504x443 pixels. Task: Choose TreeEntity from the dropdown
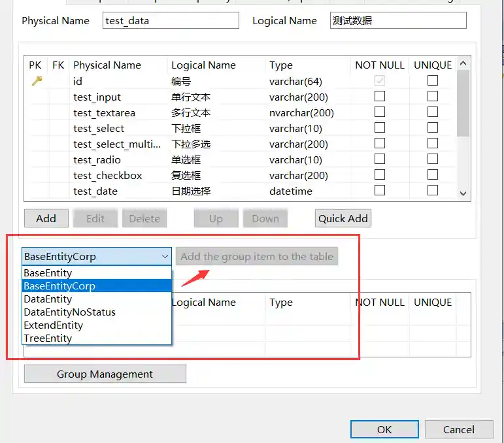[97, 338]
